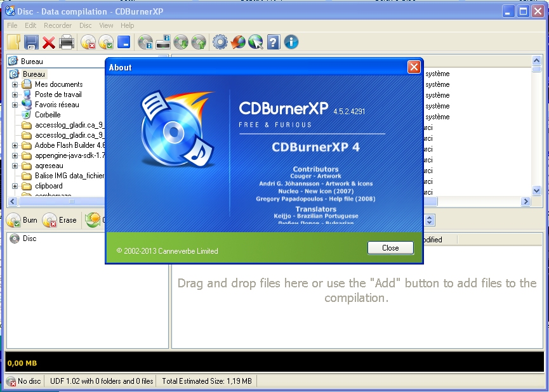Select the first accesslog_gladir.ca_9 folder
Viewport: 549px width, 392px height.
(69, 125)
